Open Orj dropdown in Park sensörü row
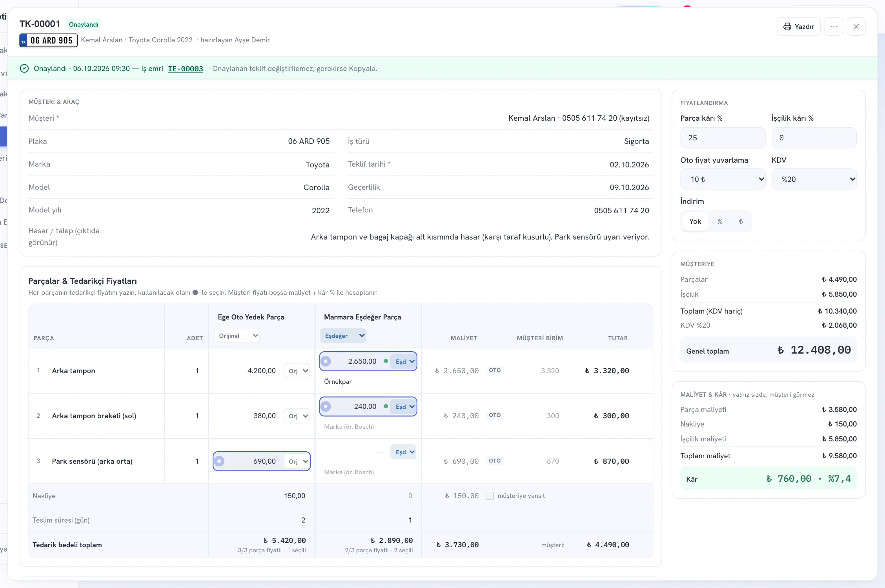The height and width of the screenshot is (588, 885). [x=297, y=461]
